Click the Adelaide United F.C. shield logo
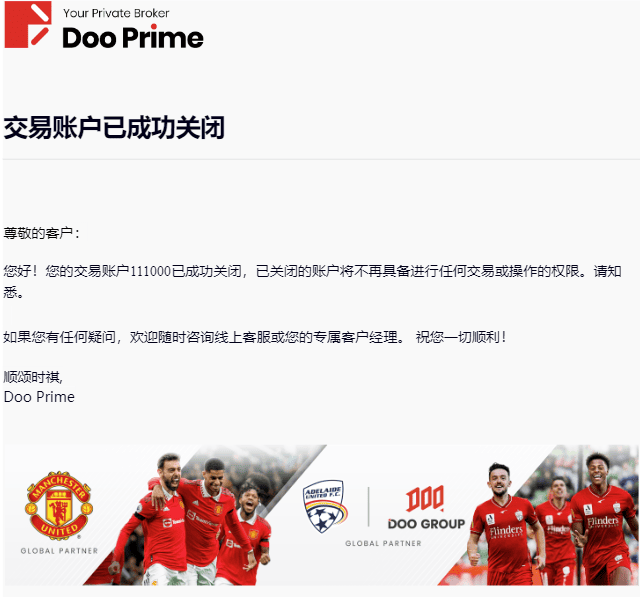 tap(325, 506)
